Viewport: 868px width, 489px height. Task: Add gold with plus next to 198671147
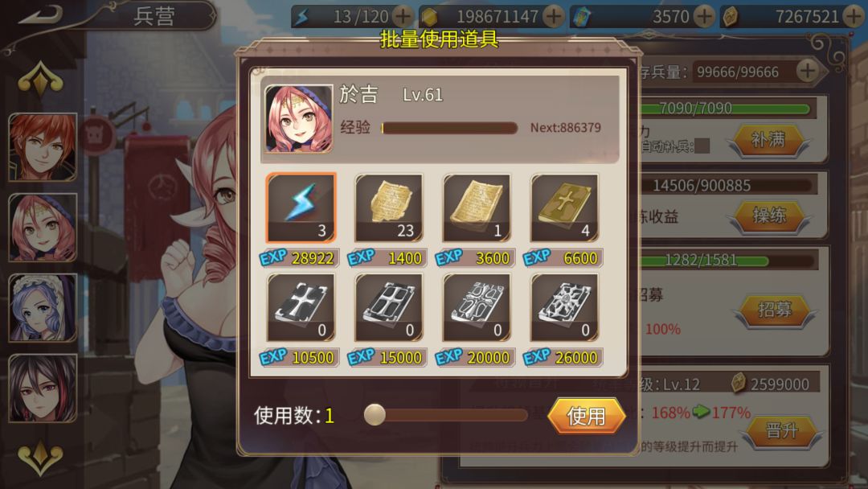tap(554, 17)
